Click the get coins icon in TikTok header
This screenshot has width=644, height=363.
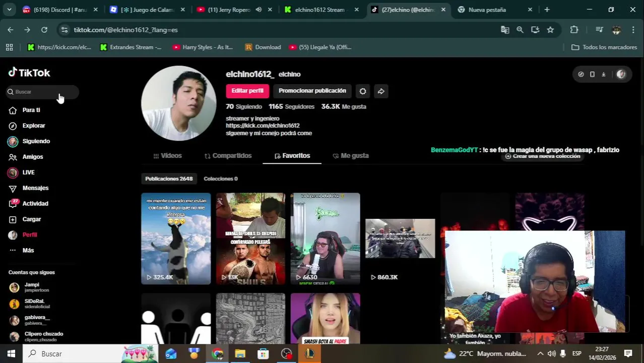[x=581, y=74]
